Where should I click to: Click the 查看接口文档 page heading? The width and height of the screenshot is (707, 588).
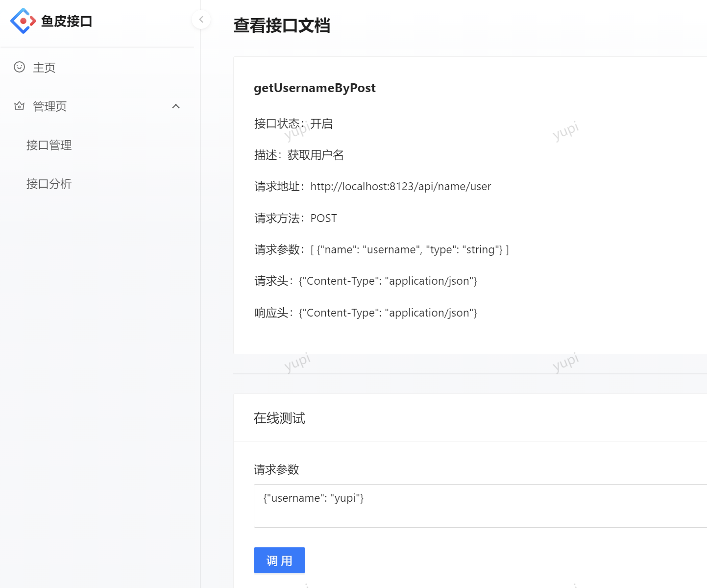point(281,25)
